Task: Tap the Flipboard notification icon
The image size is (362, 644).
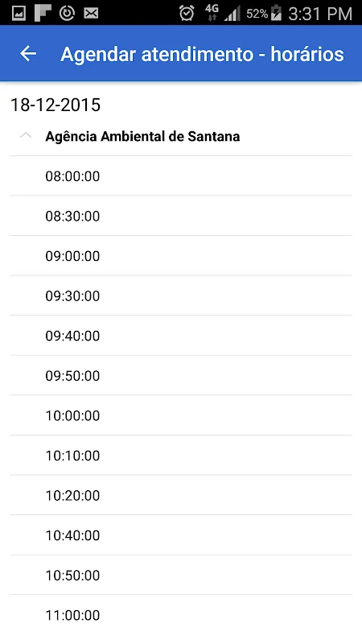Action: [x=43, y=13]
